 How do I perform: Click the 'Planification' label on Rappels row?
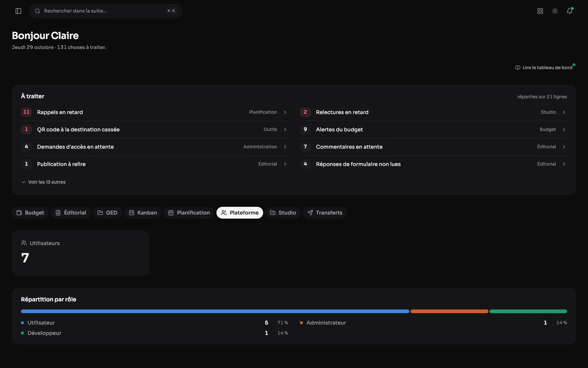263,112
